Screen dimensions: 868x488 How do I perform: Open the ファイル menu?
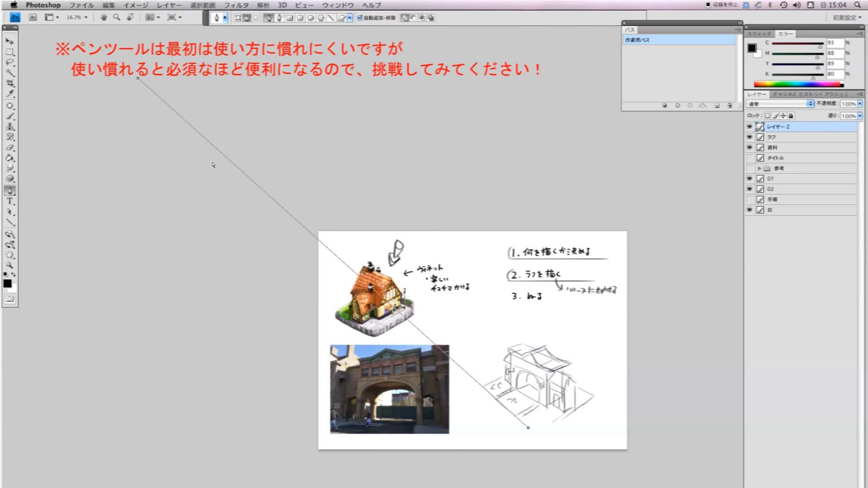point(81,5)
